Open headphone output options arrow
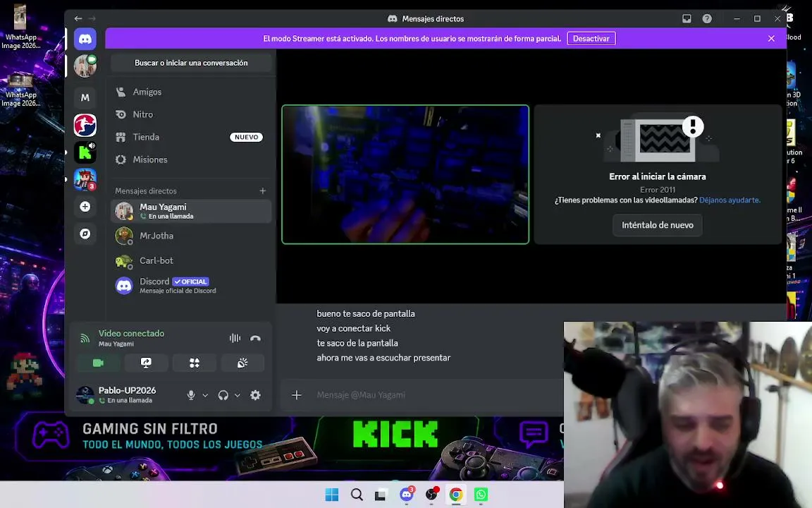 237,395
